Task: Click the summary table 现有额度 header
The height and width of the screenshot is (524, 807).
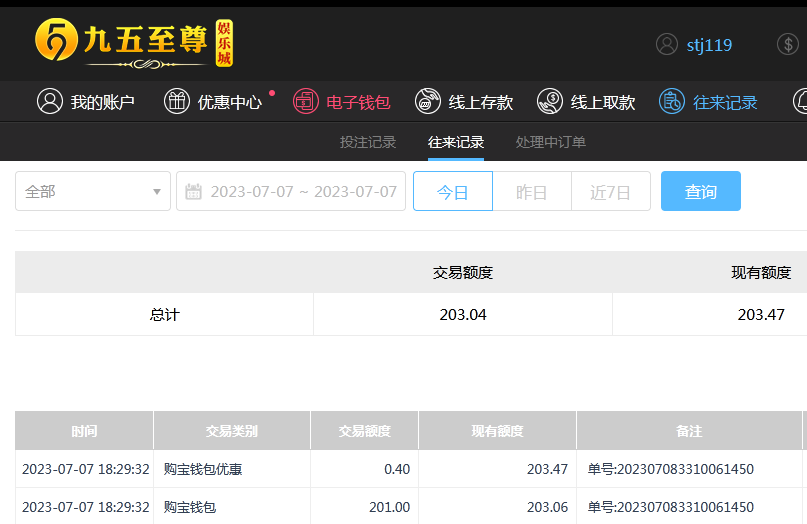Action: pos(761,272)
